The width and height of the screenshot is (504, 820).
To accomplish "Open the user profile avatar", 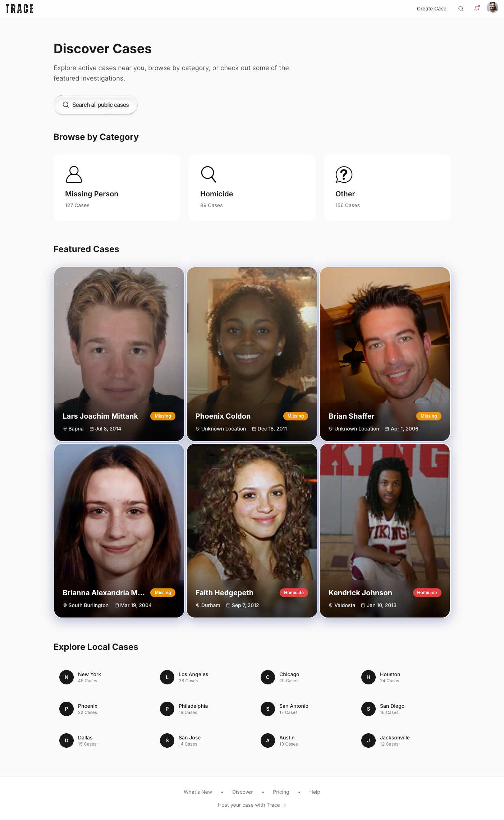I will pos(492,8).
